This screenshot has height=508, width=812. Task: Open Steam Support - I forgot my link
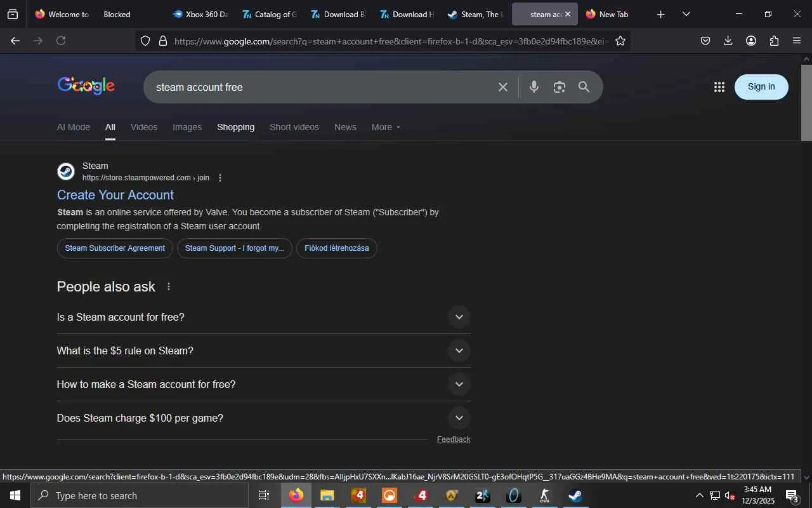[235, 248]
